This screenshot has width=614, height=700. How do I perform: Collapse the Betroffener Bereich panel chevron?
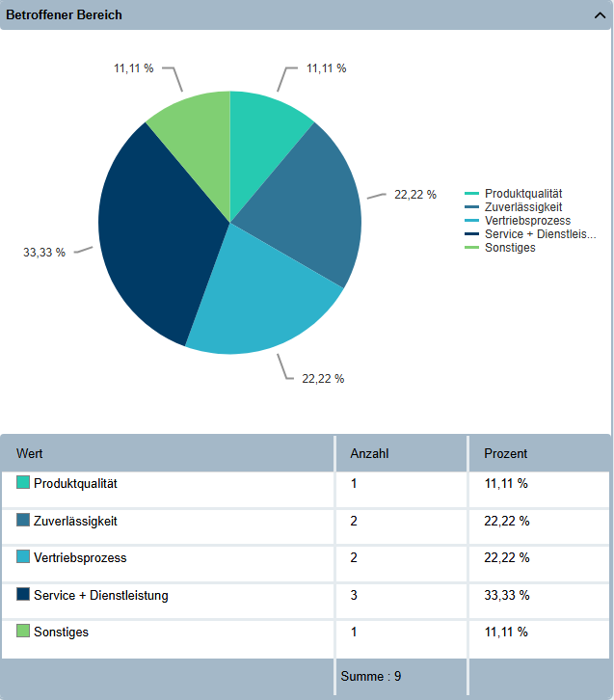click(600, 15)
